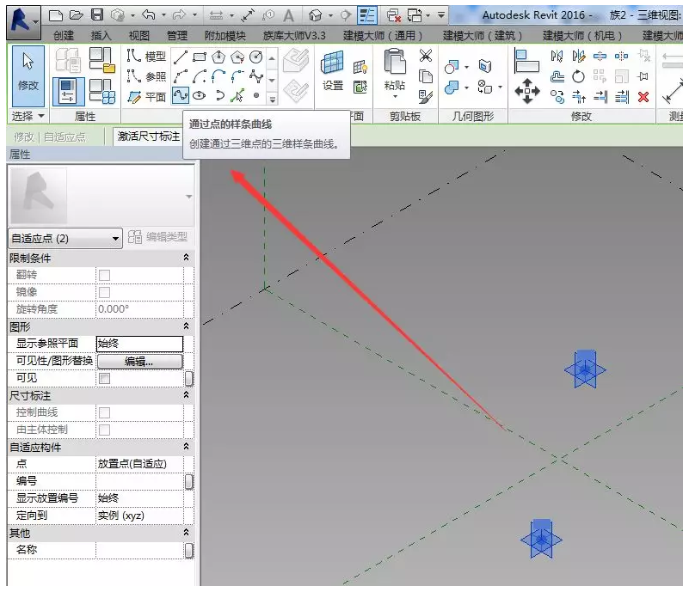Screen dimensions: 689x595
Task: Collapse the 限制条件 section
Action: coord(186,258)
